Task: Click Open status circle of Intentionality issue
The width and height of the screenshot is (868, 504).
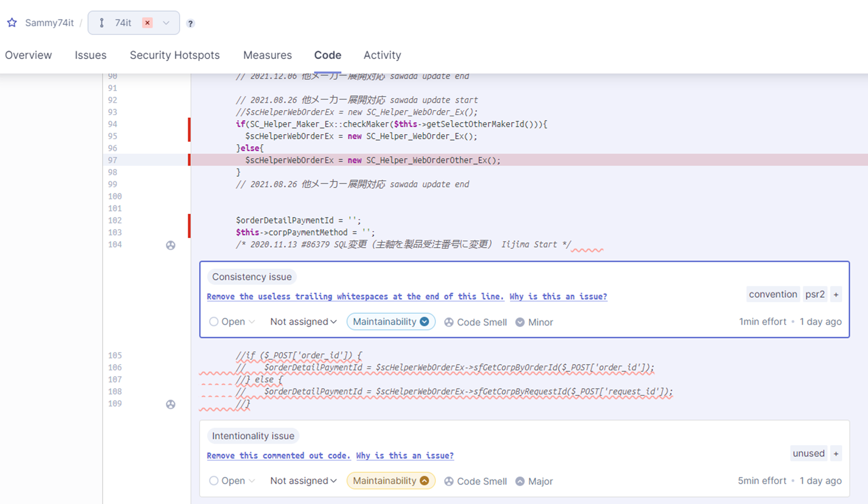Action: tap(214, 480)
